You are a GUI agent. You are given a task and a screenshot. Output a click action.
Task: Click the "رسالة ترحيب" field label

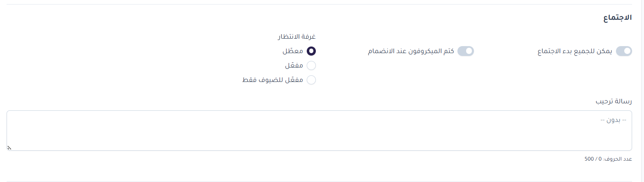click(x=614, y=101)
